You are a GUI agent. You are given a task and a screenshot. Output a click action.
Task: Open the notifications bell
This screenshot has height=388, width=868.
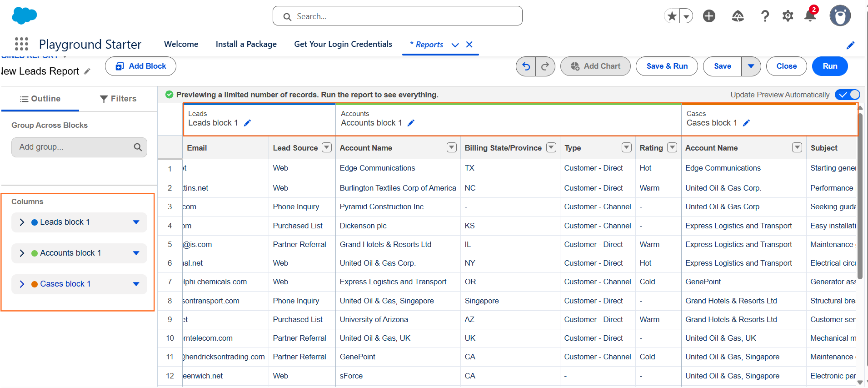click(x=810, y=16)
